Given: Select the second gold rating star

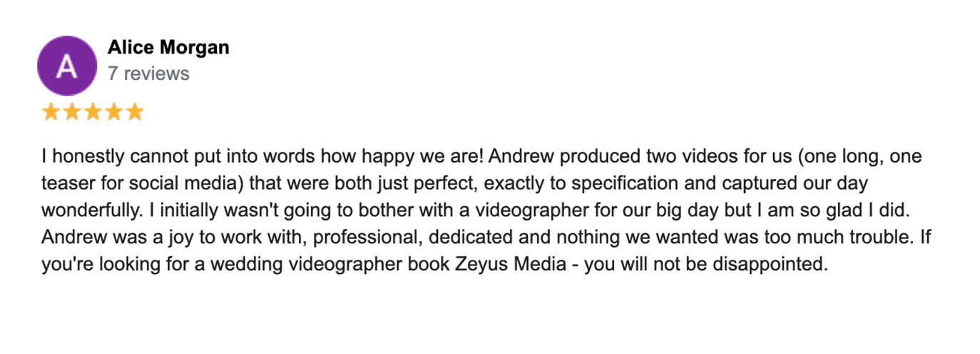Looking at the screenshot, I should [72, 112].
